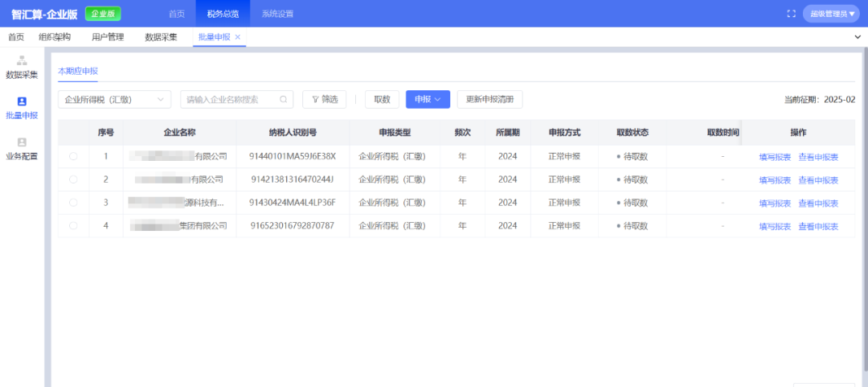868x387 pixels.
Task: Click search magnifier icon in company search
Action: (x=284, y=99)
